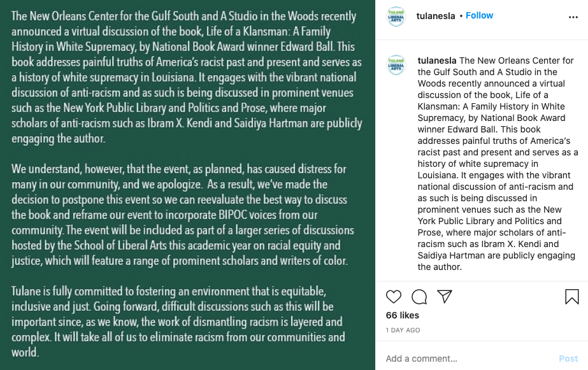Open Tulane Liberal Arts avatar in header
588x370 pixels.
coord(396,17)
